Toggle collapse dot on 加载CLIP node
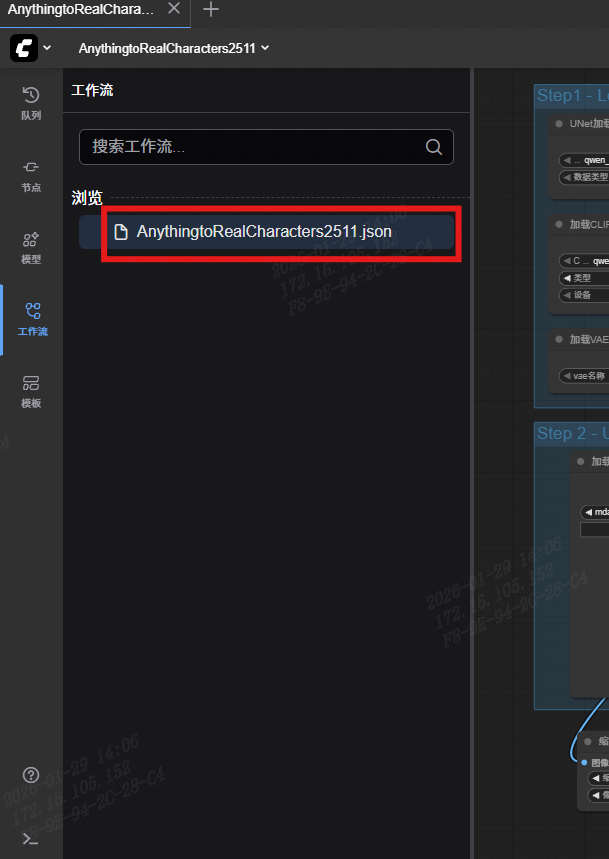This screenshot has width=609, height=859. tap(558, 225)
